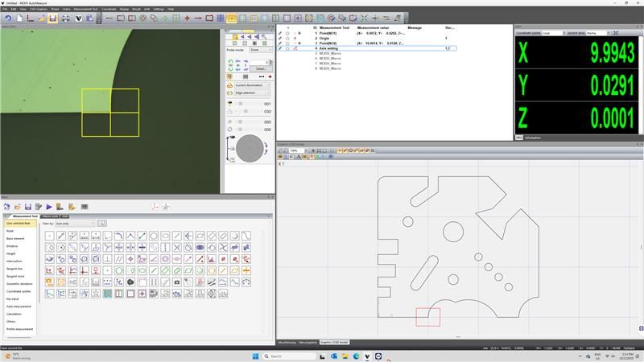Click the stepper arrows beside rotation value
The image size is (644, 362).
tap(270, 63)
